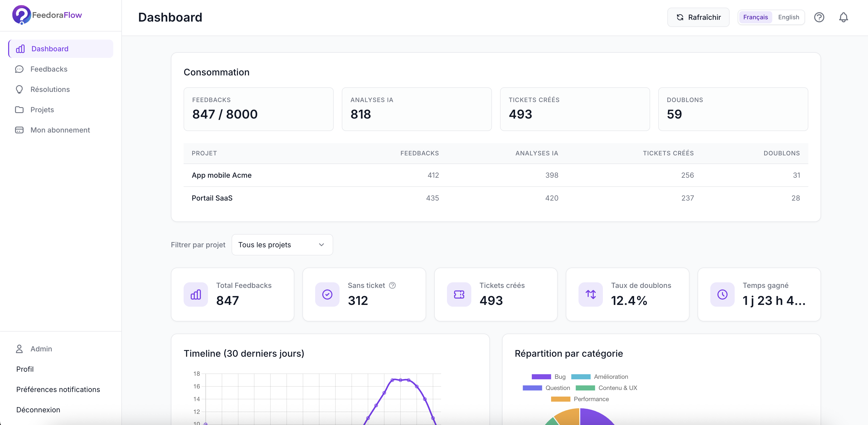Click the TICKETS CRÉÉS 493 consumption card
Viewport: 868px width, 425px height.
point(575,109)
